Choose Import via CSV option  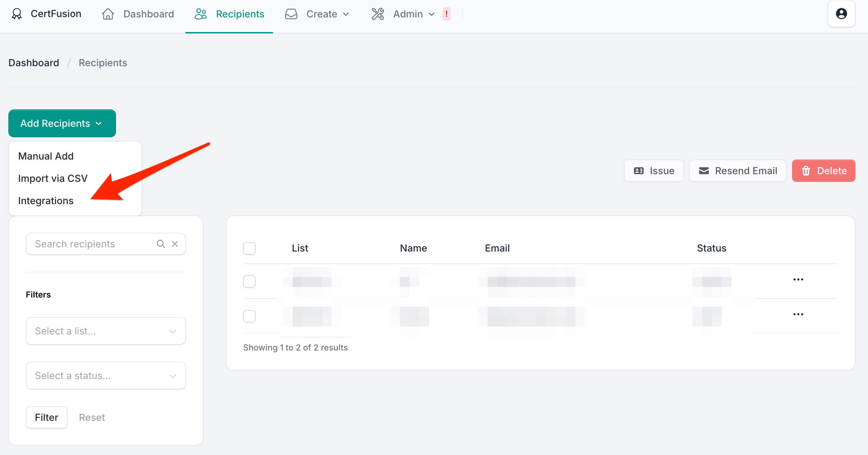tap(53, 178)
